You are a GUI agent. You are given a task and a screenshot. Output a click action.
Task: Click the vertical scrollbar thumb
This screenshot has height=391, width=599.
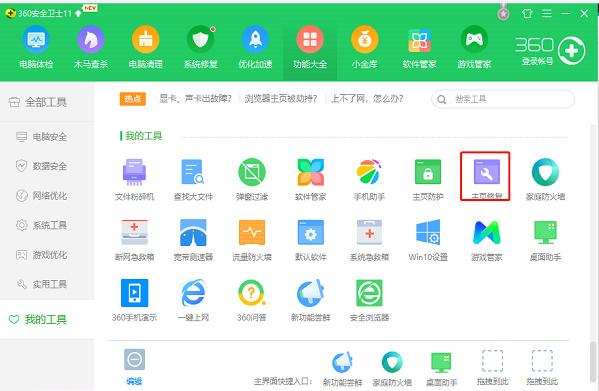(593, 361)
